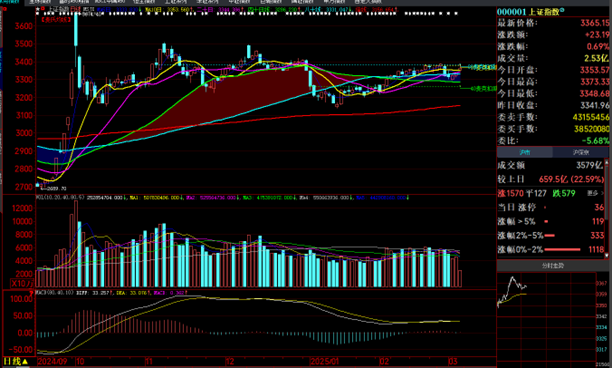This screenshot has width=612, height=368.
Task: Open the MACD indicator parameters label
Action: click(x=54, y=292)
